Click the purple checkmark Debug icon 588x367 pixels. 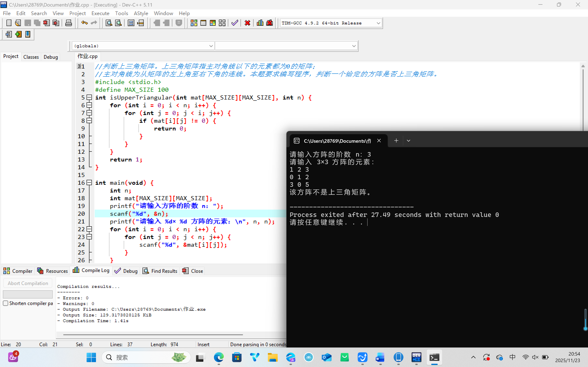234,23
